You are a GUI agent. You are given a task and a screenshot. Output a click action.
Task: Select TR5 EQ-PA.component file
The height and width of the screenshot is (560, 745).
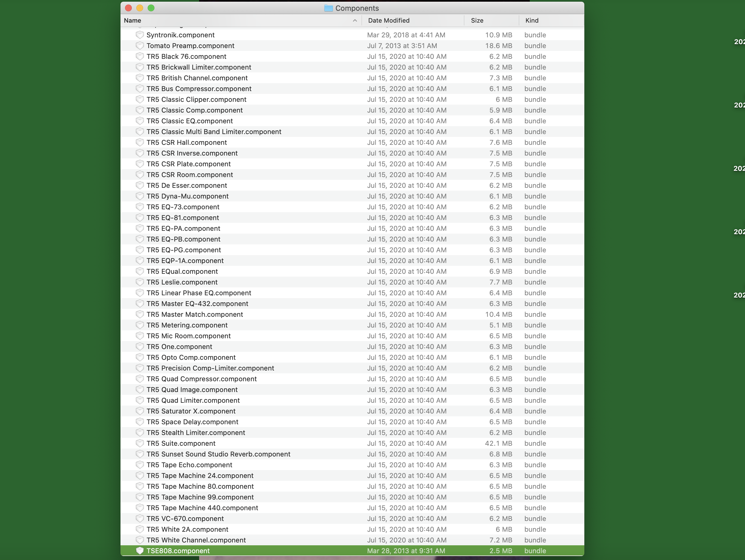pos(183,228)
